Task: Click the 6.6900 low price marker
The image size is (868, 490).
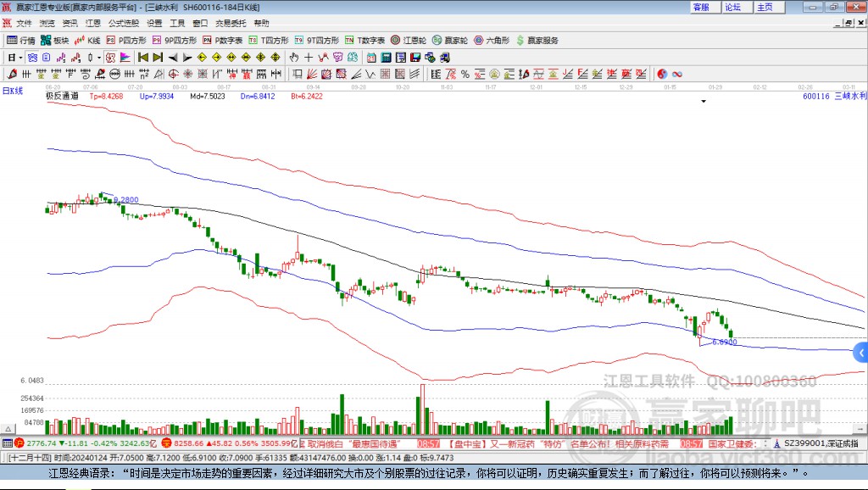Action: point(724,342)
